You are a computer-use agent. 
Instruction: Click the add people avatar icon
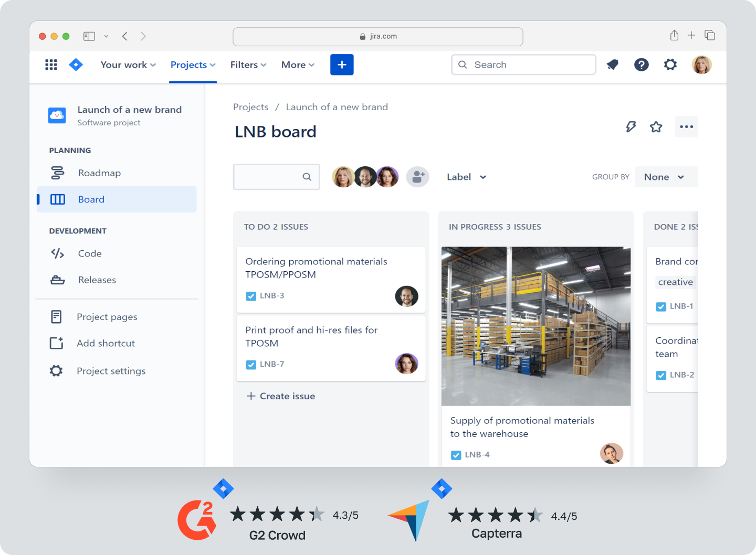(x=417, y=177)
